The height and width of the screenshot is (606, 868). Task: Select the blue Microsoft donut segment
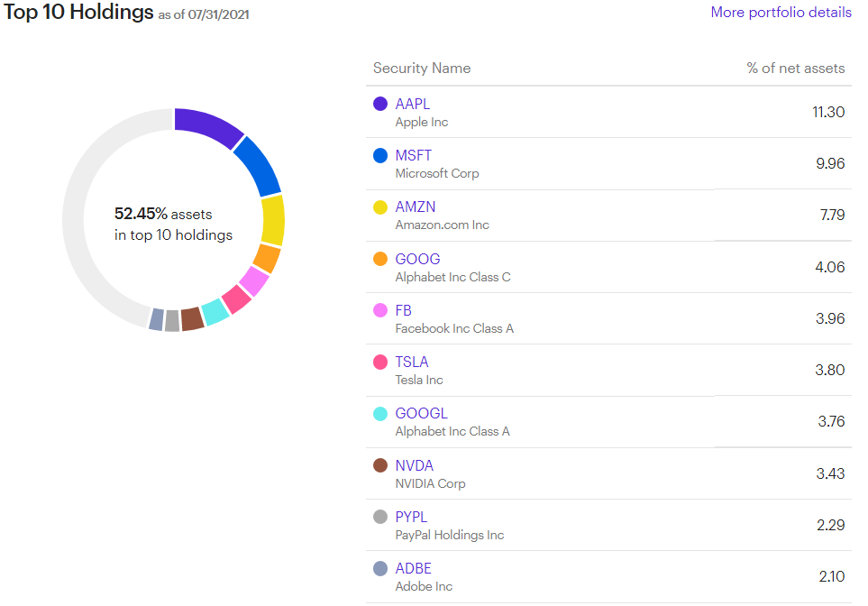[258, 166]
